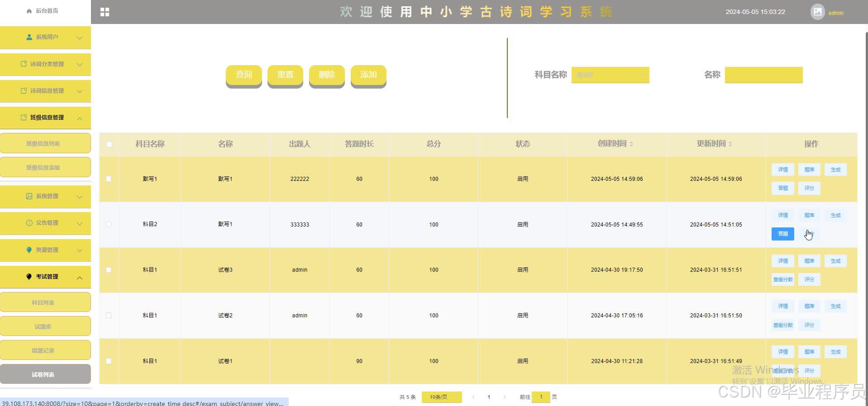
Task: Click 评分 in the 试卷3 row
Action: pyautogui.click(x=809, y=279)
